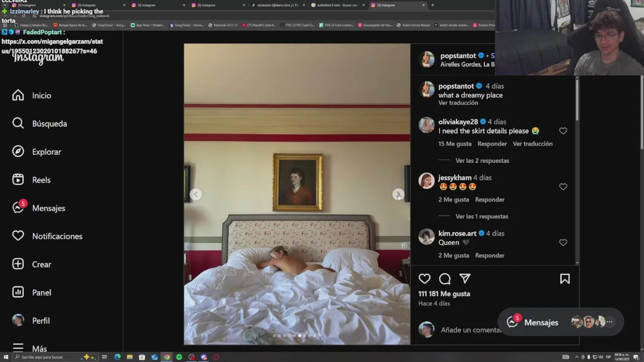Open the FIFA 23 Card creator bookmark
Image resolution: width=644 pixels, height=362 pixels.
337,25
